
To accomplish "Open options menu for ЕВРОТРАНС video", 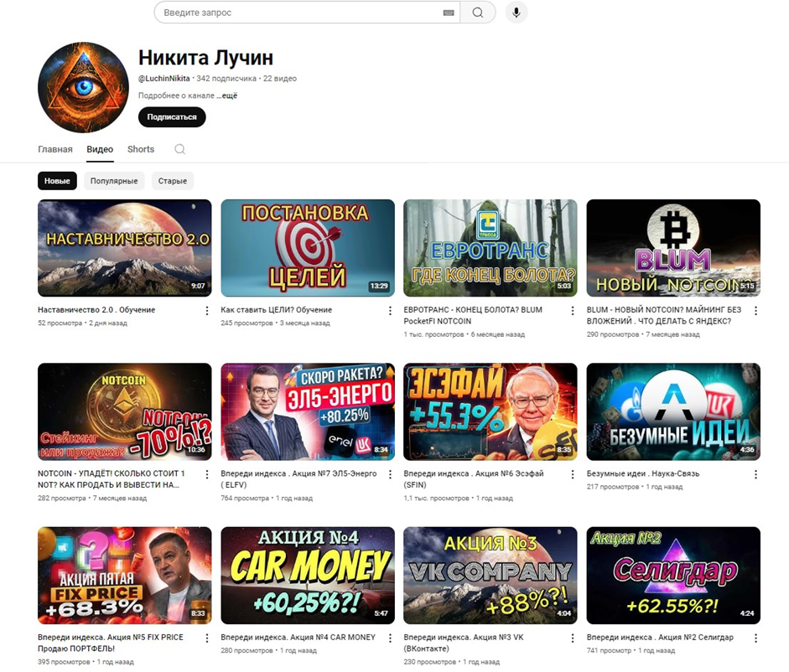I will coord(572,311).
